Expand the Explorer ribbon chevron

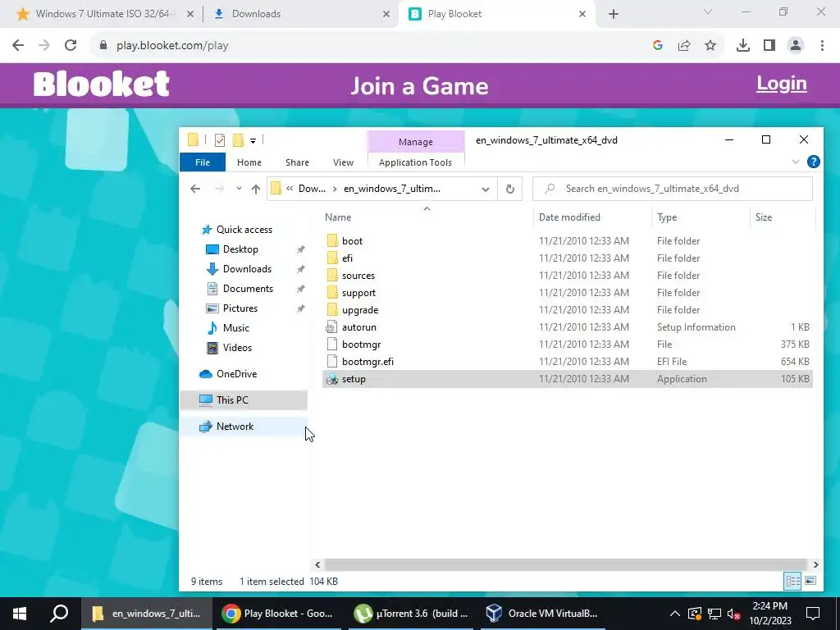point(796,162)
